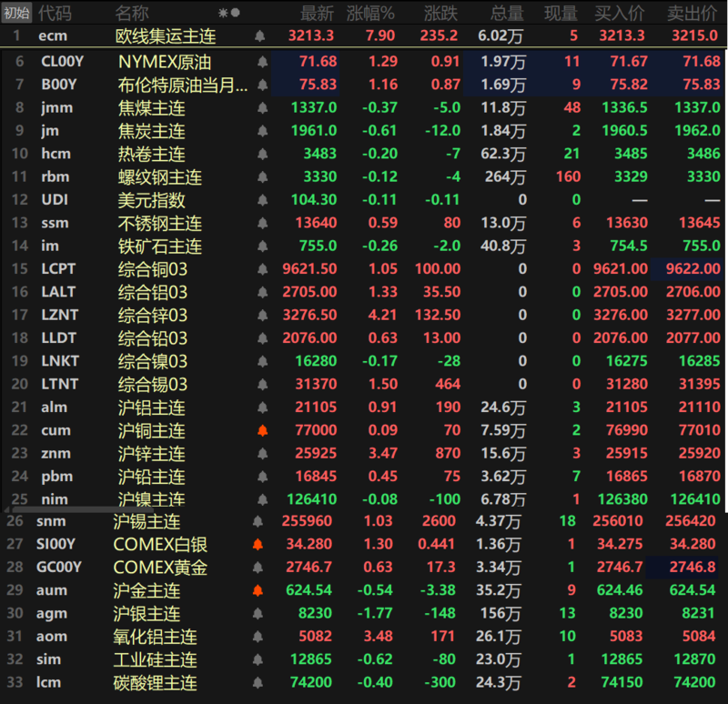Click the orange bell for 沪金主连
Screen dimensions: 728x704
pyautogui.click(x=258, y=590)
